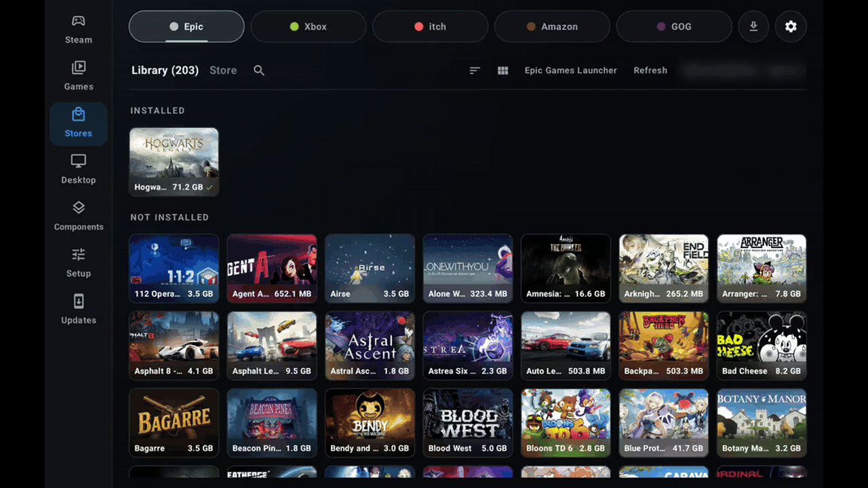Open the Games sidebar section
Viewport: 868px width, 488px height.
coord(79,77)
